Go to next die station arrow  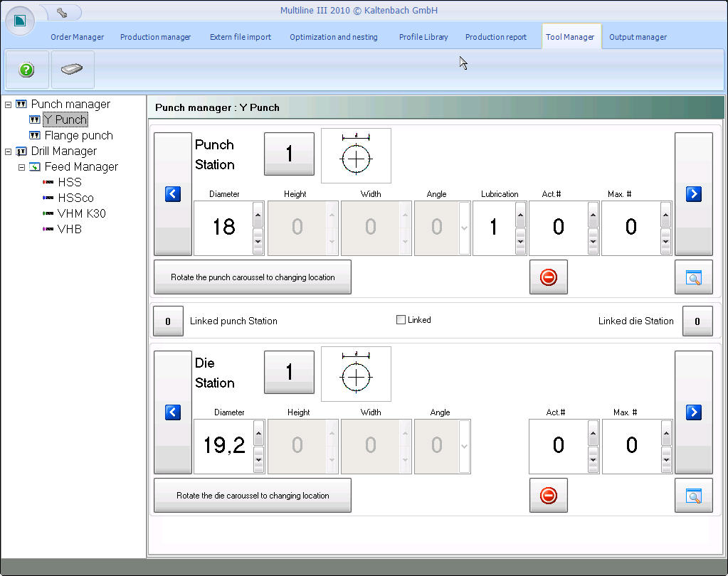click(693, 412)
